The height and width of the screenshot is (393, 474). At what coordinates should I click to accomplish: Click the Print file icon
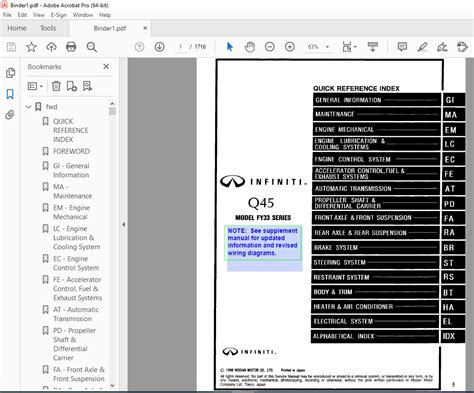[71, 47]
